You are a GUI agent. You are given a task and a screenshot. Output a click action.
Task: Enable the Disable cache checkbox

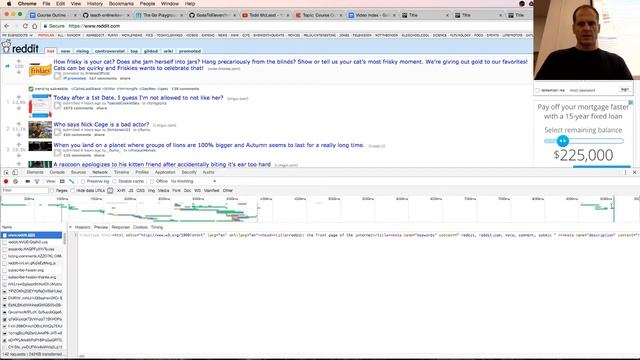(x=115, y=181)
